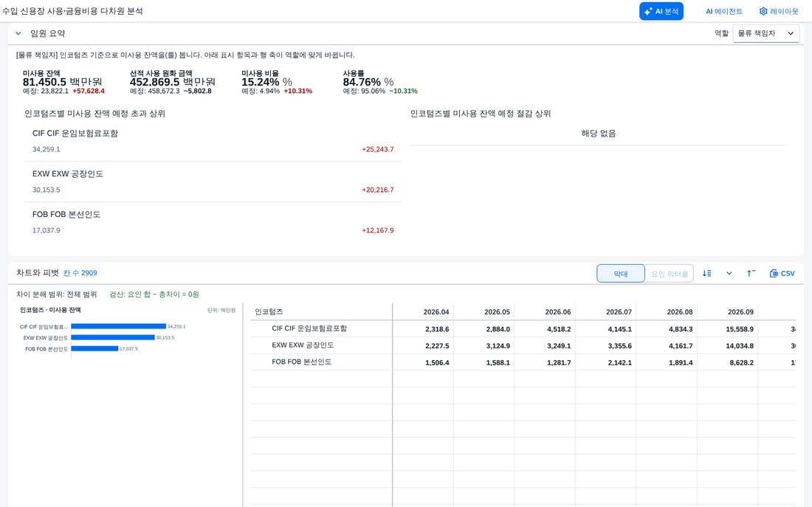Click the −5,802.8 variance value
Screen dimensions: 812x507
197,92
